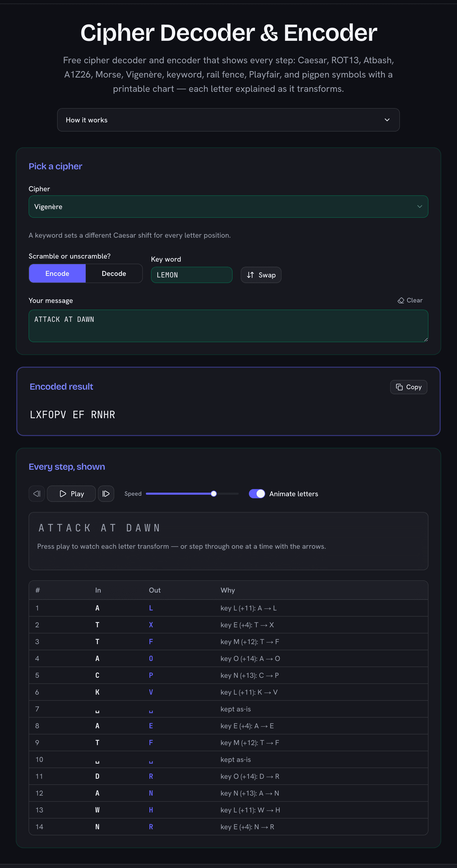Click the eraser icon beside Clear

click(x=401, y=300)
